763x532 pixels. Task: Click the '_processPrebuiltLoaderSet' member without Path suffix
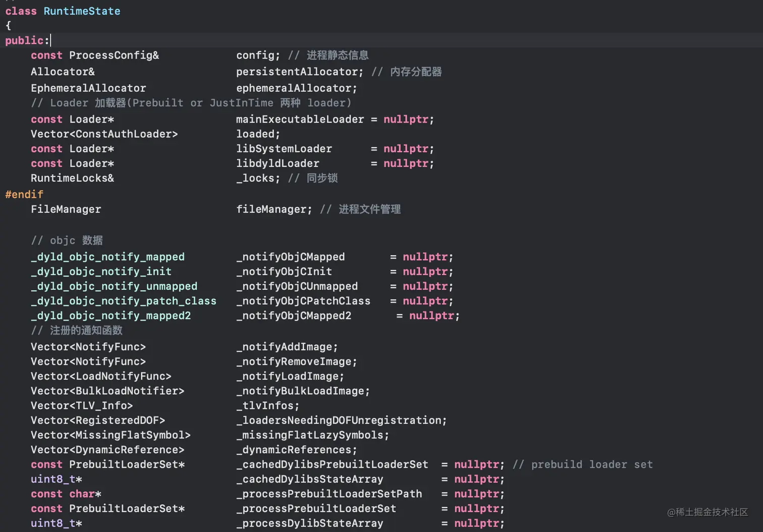(316, 508)
